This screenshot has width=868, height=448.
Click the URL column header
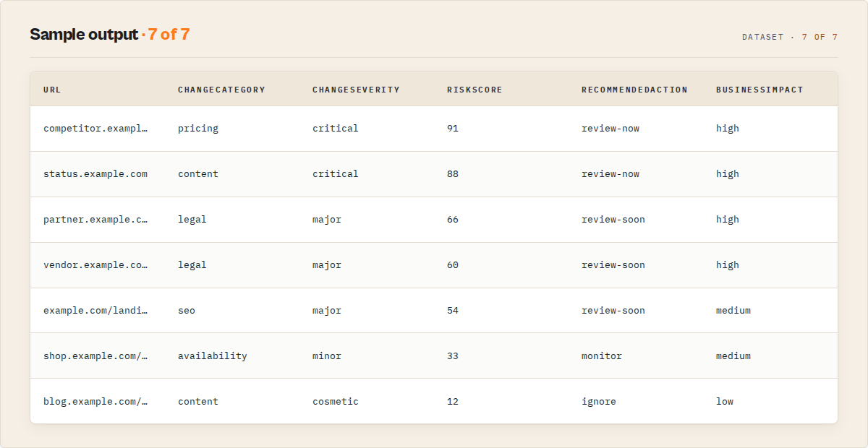(x=52, y=90)
